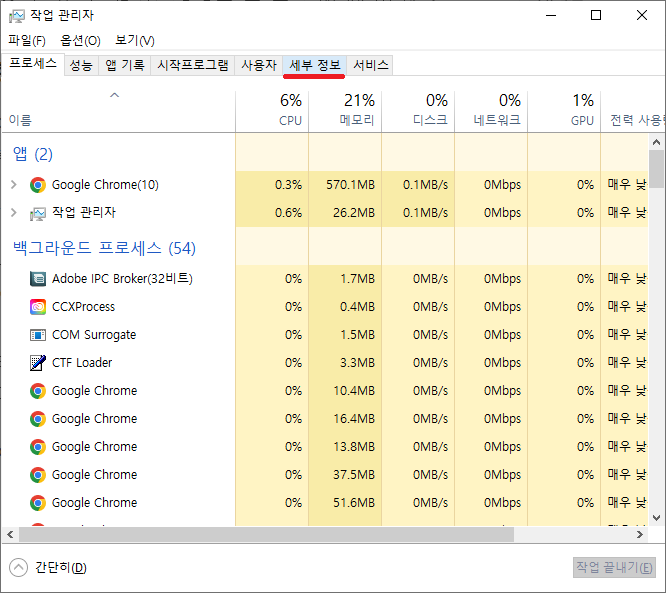This screenshot has width=666, height=593.
Task: Maximize the Task Manager window
Action: point(596,15)
